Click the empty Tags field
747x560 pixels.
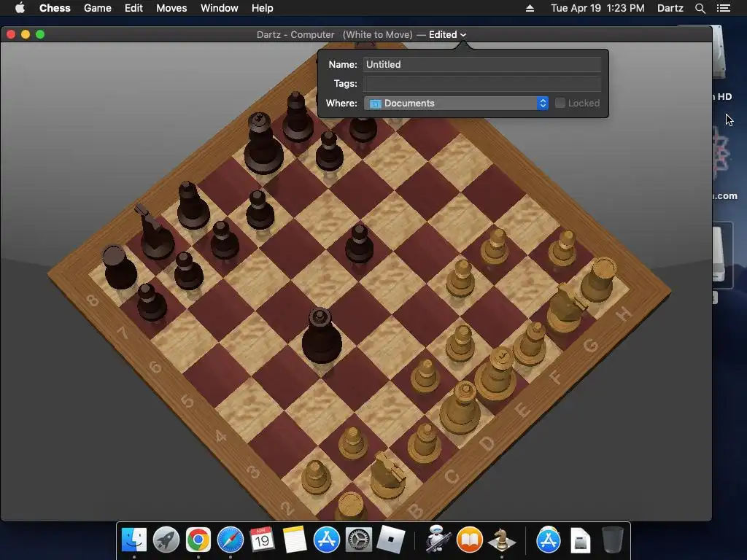(482, 84)
